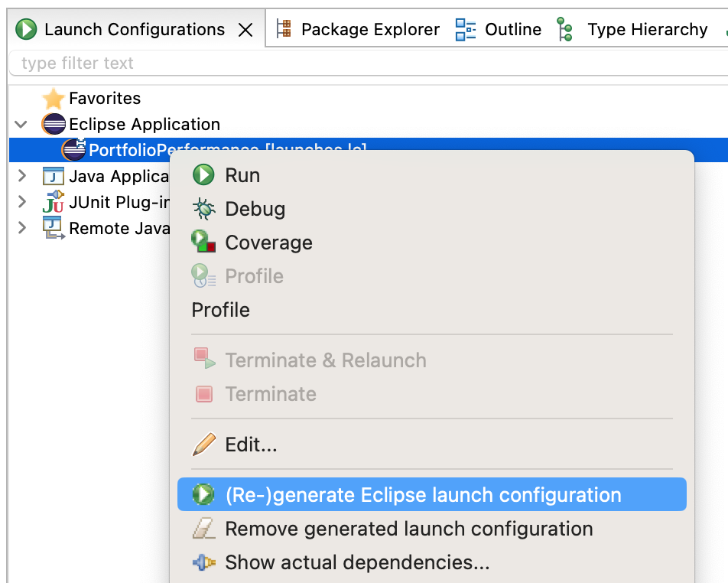728x583 pixels.
Task: Expand the Remote Java Application node
Action: click(x=21, y=228)
